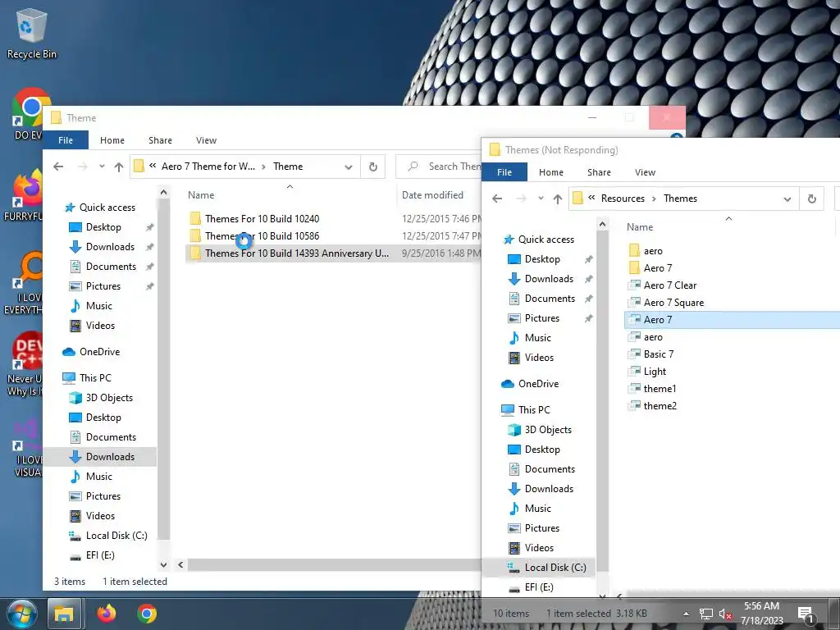Open the Windows Start orb
The height and width of the screenshot is (630, 840).
pyautogui.click(x=22, y=614)
